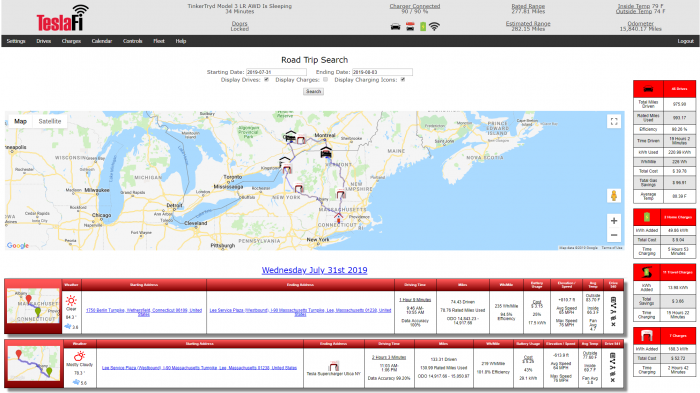The width and height of the screenshot is (700, 393).
Task: Open the Fleet menu
Action: point(159,41)
